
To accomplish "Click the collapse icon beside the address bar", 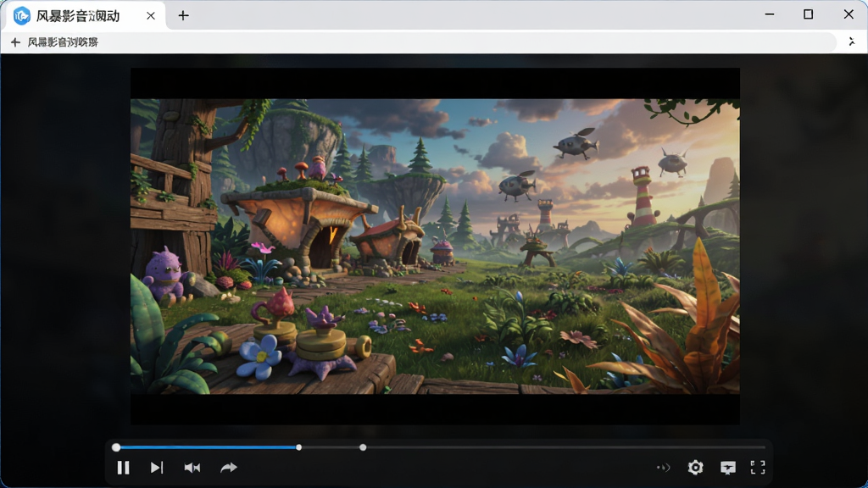I will [852, 42].
